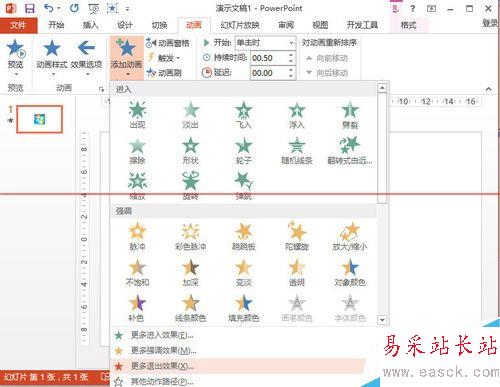Viewport: 500px width, 387px height.
Task: Click the Save icon in quick access toolbar
Action: [30, 8]
